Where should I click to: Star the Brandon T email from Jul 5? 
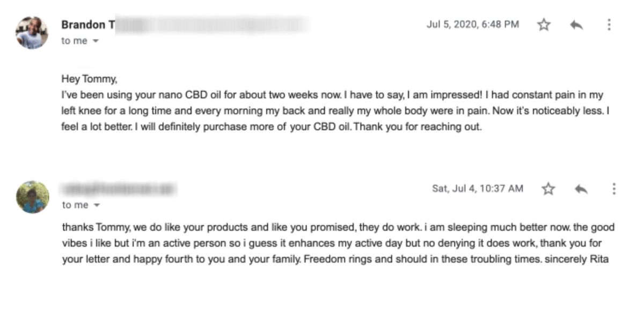544,25
